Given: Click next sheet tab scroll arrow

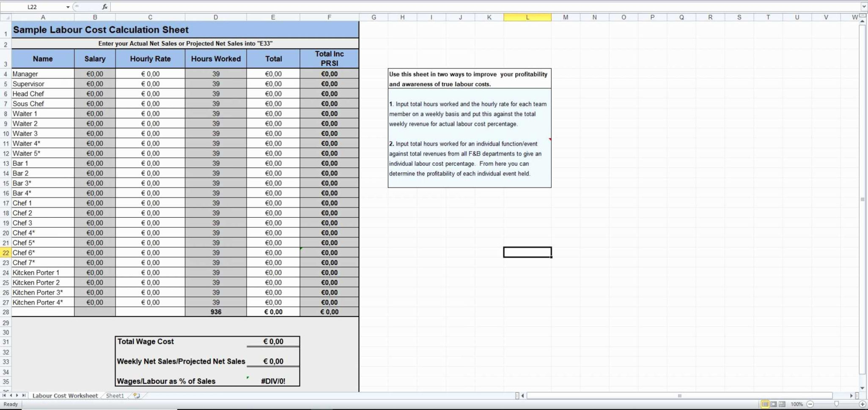Looking at the screenshot, I should (x=17, y=396).
